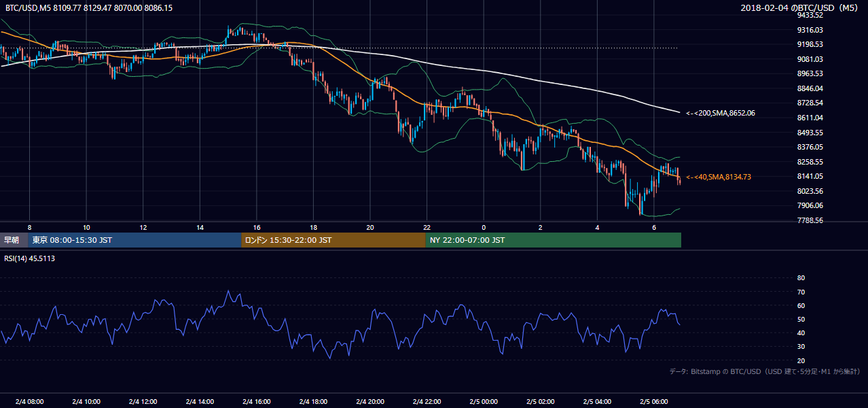Click hour label 14 under the price chart
This screenshot has width=868, height=408.
[x=200, y=227]
